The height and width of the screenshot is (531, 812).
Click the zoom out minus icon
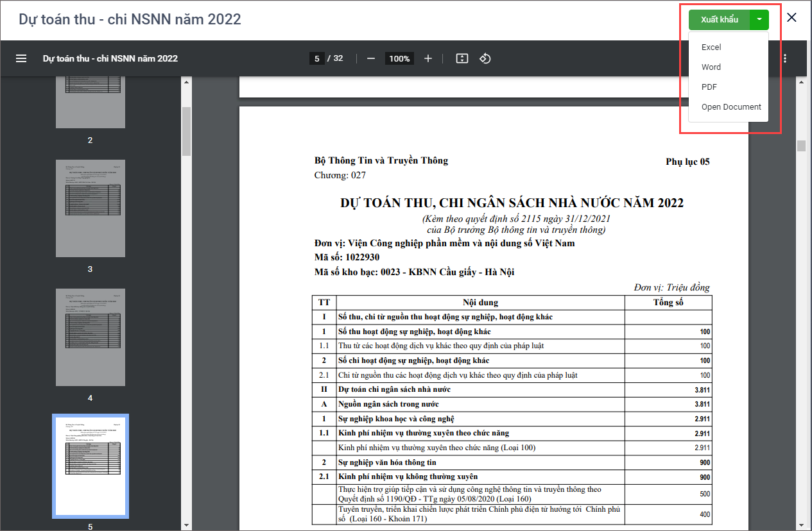click(371, 58)
